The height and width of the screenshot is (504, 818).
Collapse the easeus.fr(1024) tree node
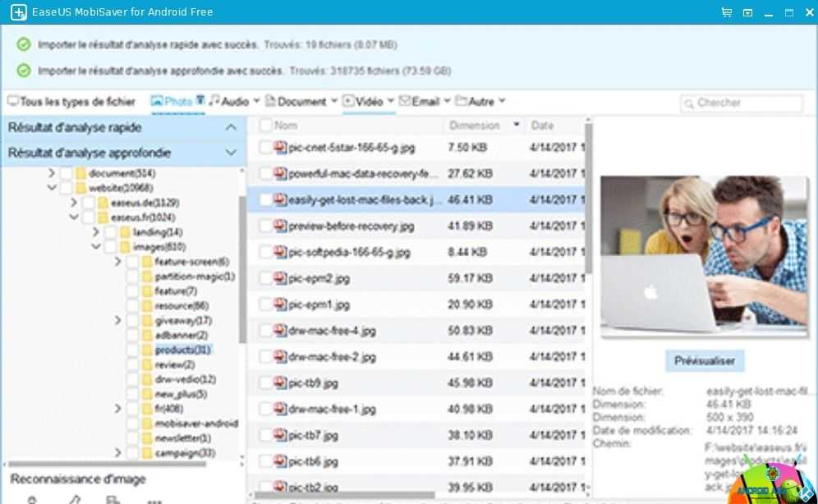coord(74,217)
